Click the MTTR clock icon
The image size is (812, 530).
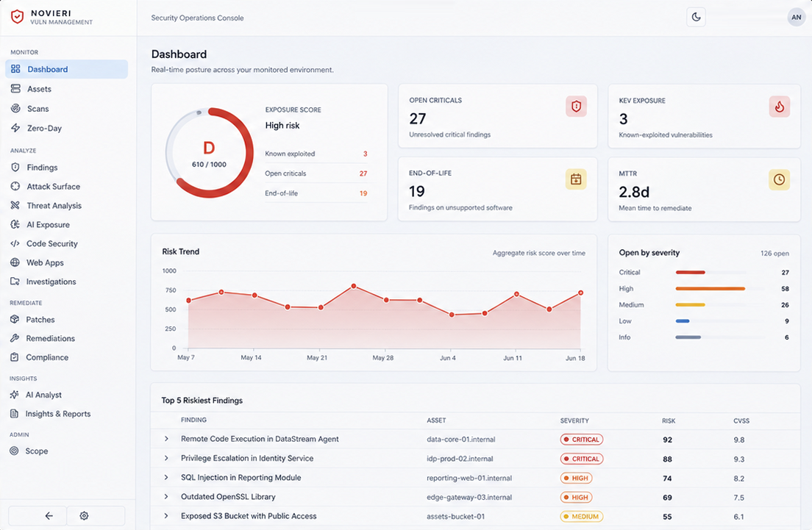pos(780,179)
